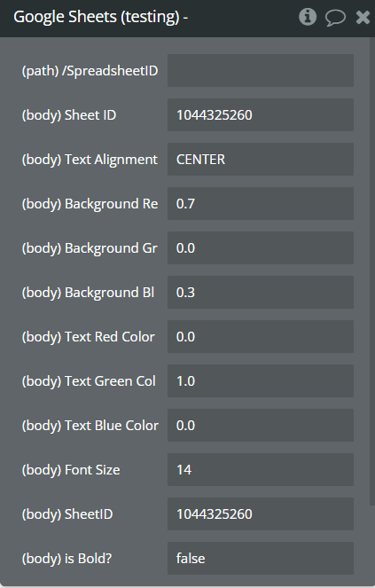The height and width of the screenshot is (588, 375).
Task: Open the comment bubble icon
Action: coord(335,18)
